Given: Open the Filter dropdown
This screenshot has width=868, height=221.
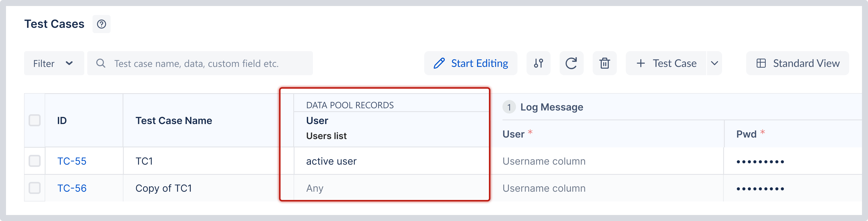Looking at the screenshot, I should 54,63.
